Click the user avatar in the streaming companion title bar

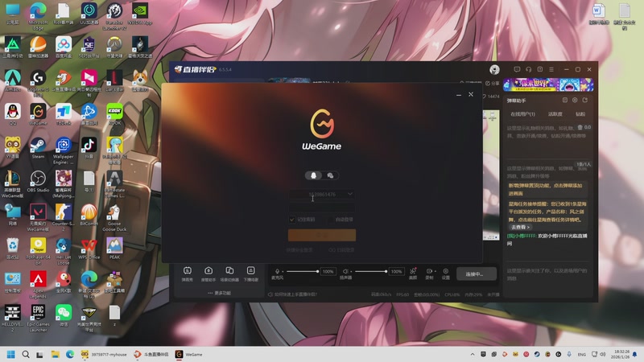[494, 69]
